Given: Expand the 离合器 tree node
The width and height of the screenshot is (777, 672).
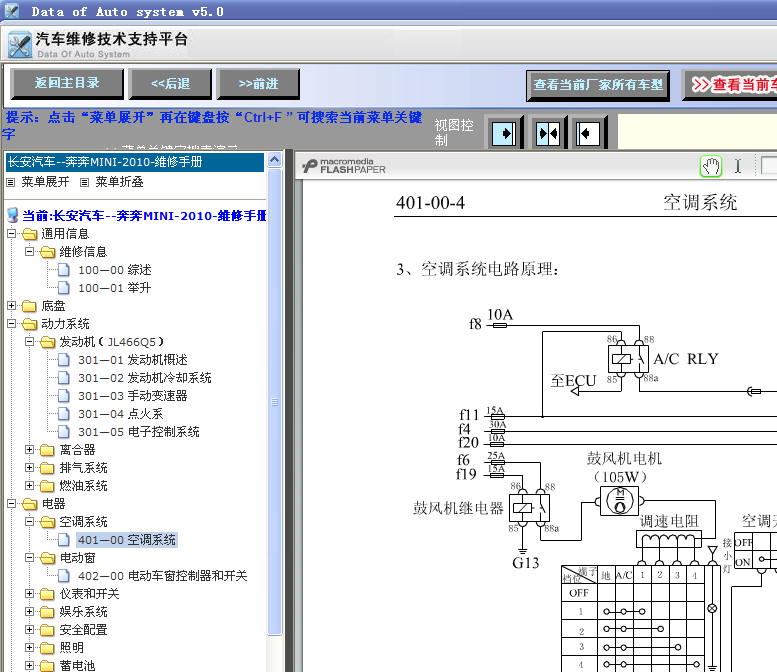Looking at the screenshot, I should pos(29,449).
